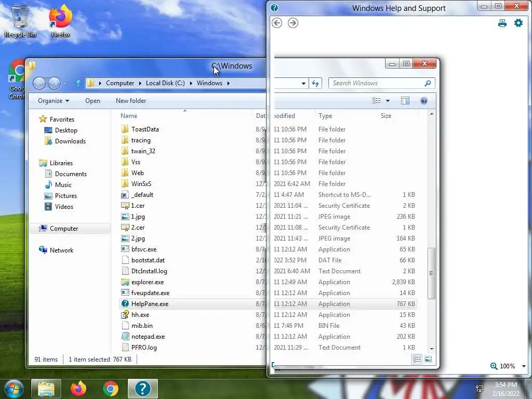Open Explorer help question mark icon

point(424,101)
